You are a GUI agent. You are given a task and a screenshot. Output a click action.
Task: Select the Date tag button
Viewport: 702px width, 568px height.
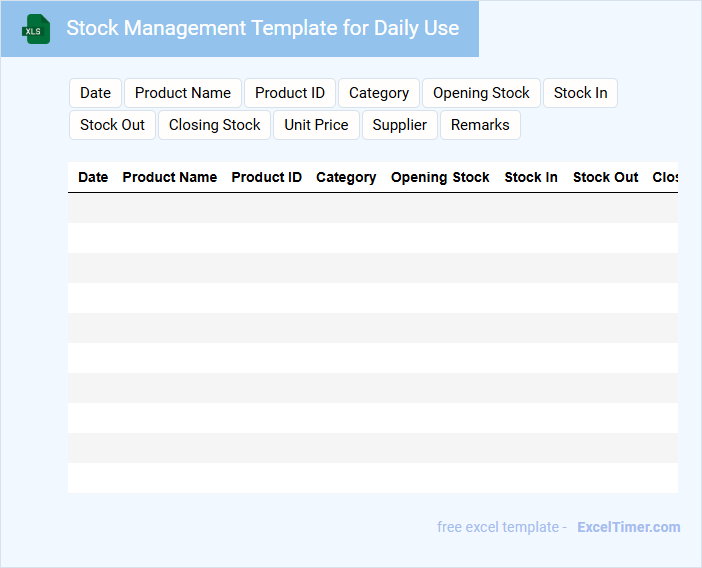(95, 93)
